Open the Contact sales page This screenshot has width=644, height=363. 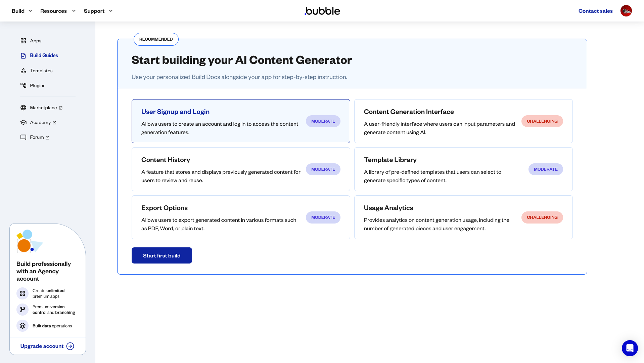tap(595, 11)
